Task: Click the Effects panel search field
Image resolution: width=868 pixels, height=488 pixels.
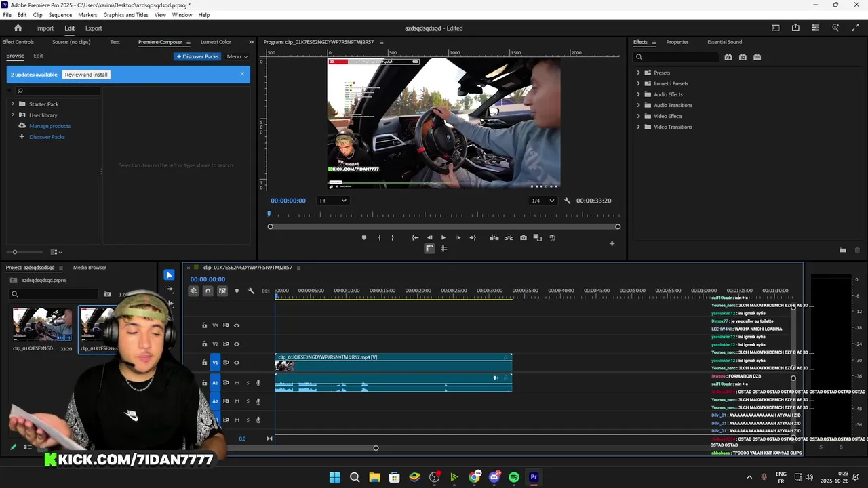Action: pyautogui.click(x=675, y=57)
